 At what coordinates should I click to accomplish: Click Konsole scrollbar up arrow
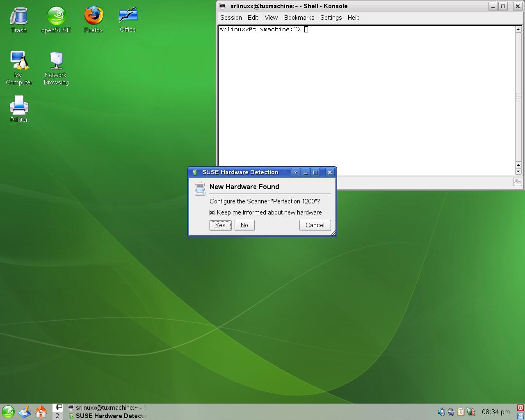(x=518, y=29)
